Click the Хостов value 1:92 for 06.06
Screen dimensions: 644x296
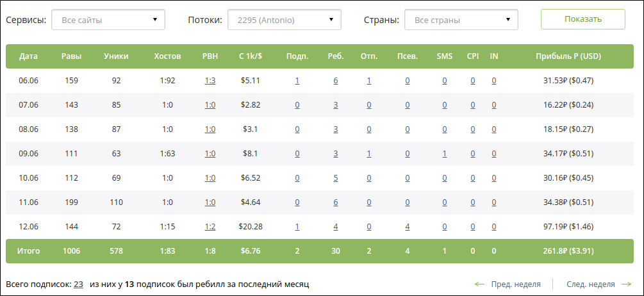[167, 81]
